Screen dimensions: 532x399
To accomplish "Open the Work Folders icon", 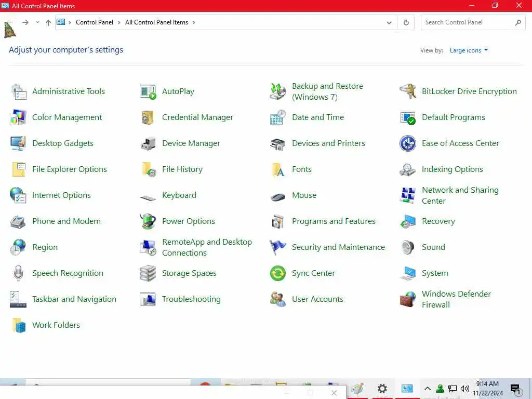I will tap(18, 325).
